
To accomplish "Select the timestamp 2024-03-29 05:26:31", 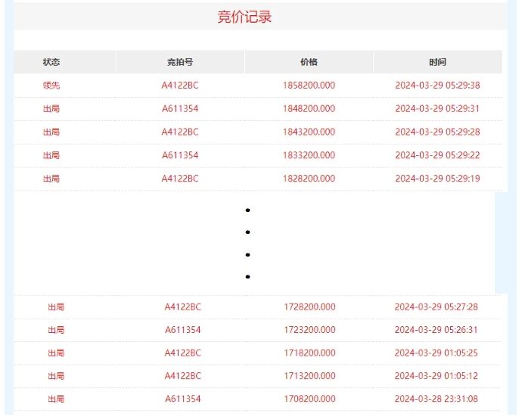I will pos(435,330).
